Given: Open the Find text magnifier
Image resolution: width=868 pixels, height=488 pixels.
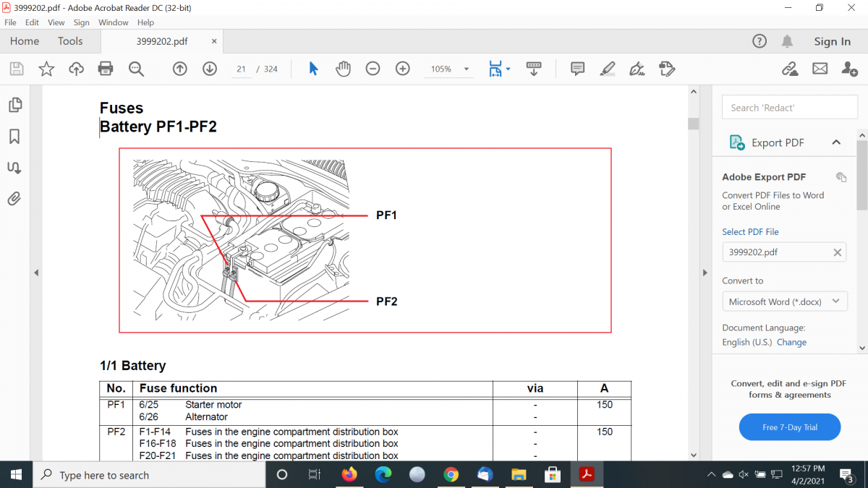Looking at the screenshot, I should (136, 69).
